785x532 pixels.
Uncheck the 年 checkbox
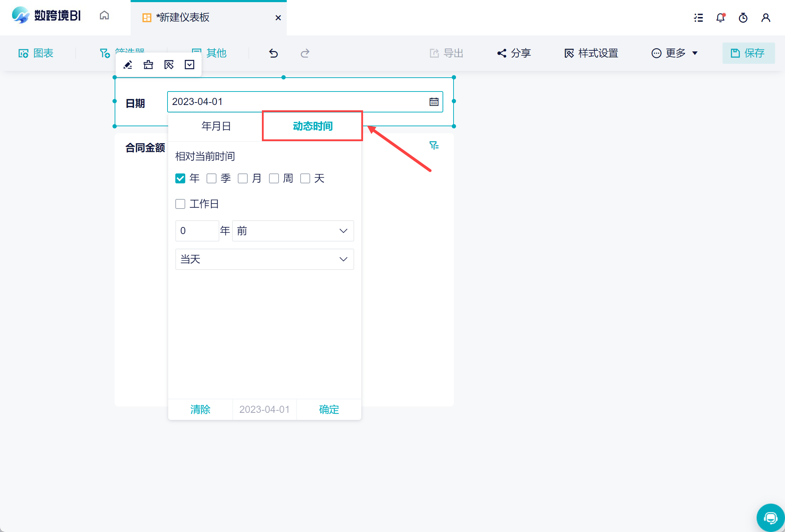(180, 178)
